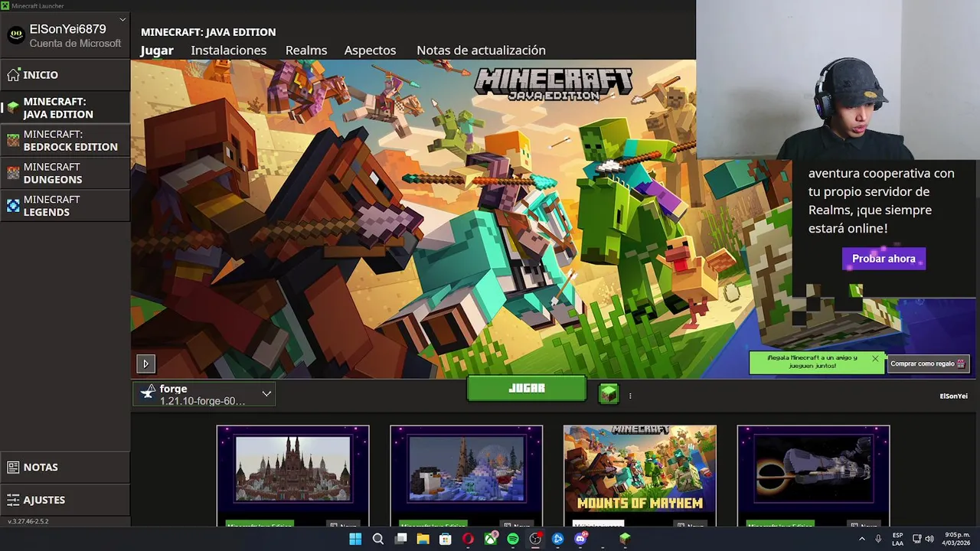Open Notas de actualización tab
980x551 pixels.
[481, 51]
